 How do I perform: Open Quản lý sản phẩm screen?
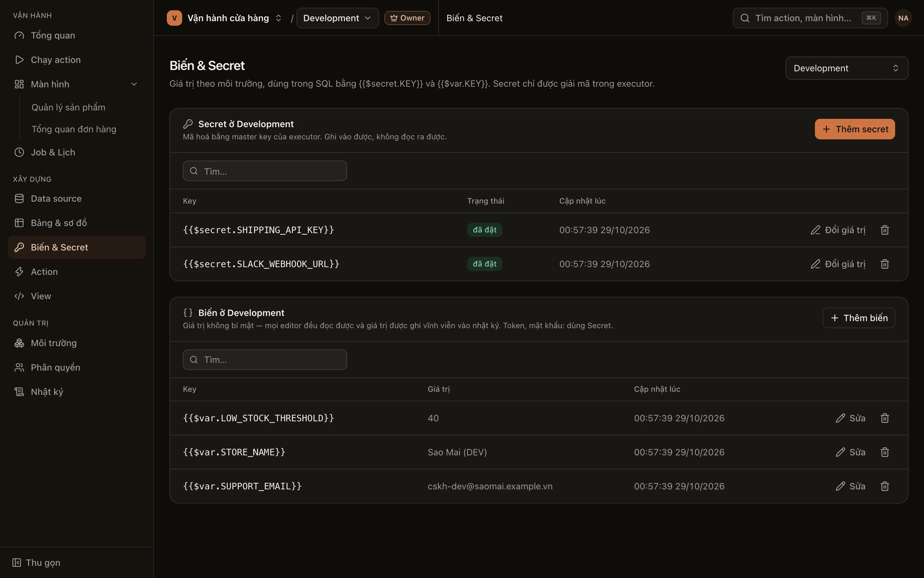tap(68, 108)
